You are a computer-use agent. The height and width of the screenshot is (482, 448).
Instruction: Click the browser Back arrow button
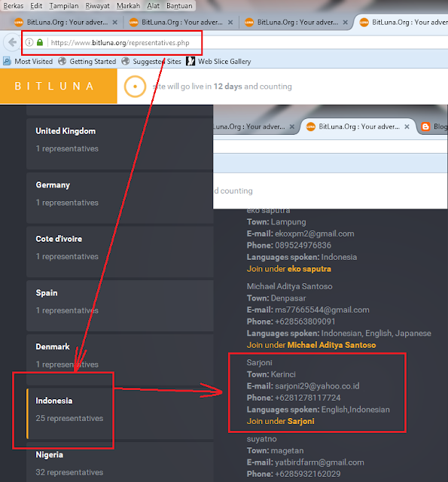coord(12,42)
